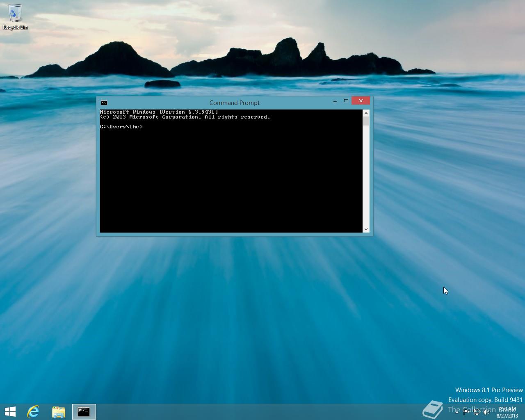Click the Command Prompt scroll up arrow
The height and width of the screenshot is (420, 525).
click(x=366, y=113)
